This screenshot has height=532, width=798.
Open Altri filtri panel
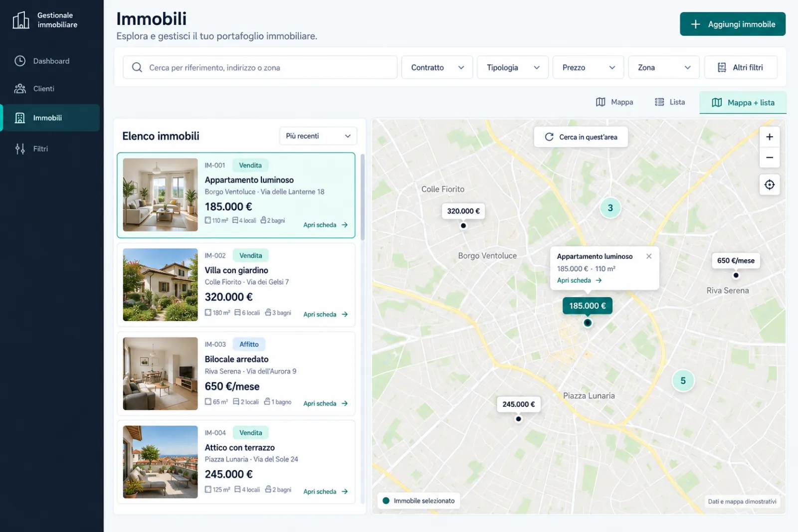pos(741,67)
